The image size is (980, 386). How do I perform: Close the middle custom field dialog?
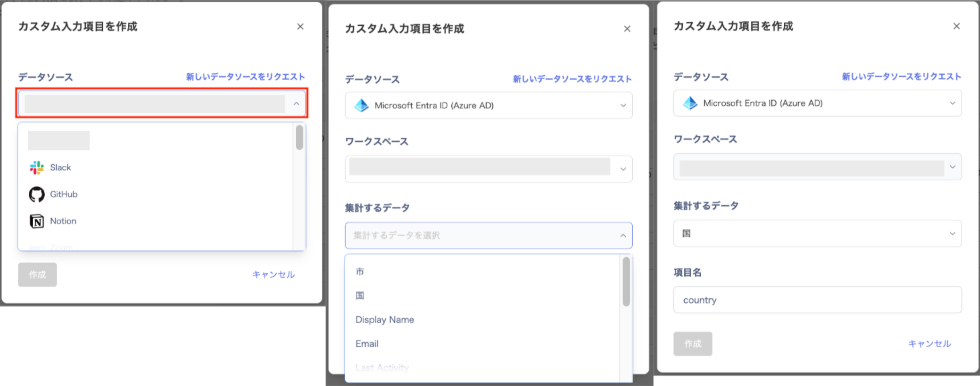(x=627, y=29)
